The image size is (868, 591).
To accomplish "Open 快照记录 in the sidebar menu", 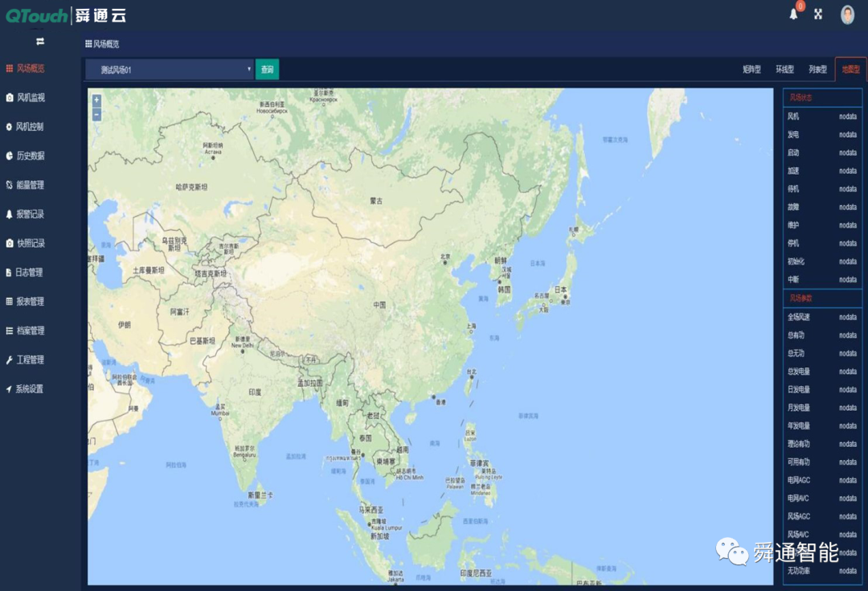I will click(x=31, y=243).
